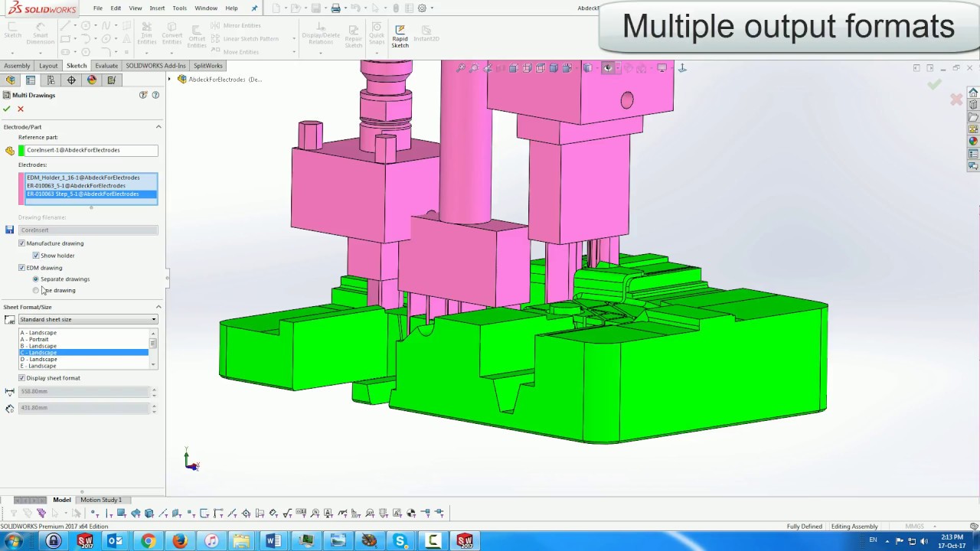Select One drawing radio button

[x=36, y=291]
